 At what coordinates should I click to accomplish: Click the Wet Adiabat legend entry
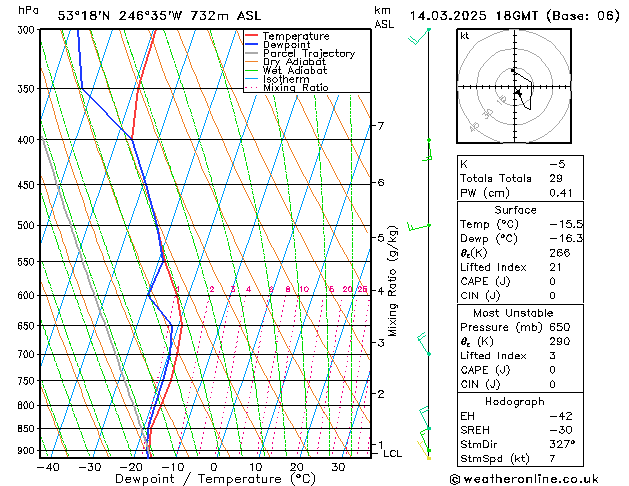286,70
